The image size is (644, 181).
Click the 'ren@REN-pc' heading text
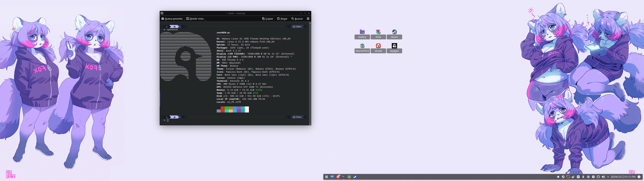[223, 33]
